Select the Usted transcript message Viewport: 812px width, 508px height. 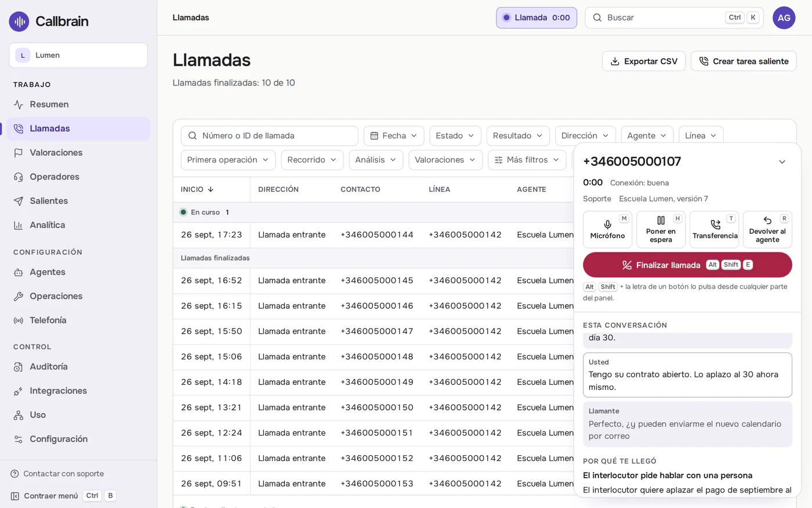click(687, 375)
